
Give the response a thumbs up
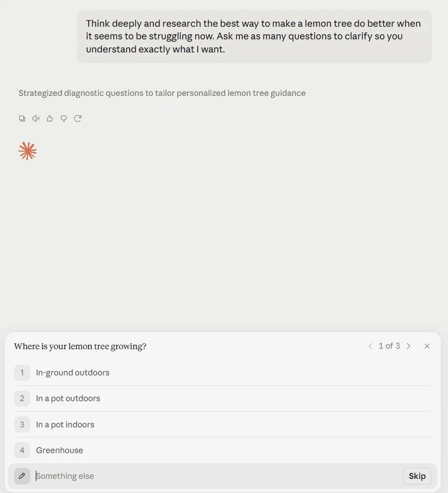(49, 119)
